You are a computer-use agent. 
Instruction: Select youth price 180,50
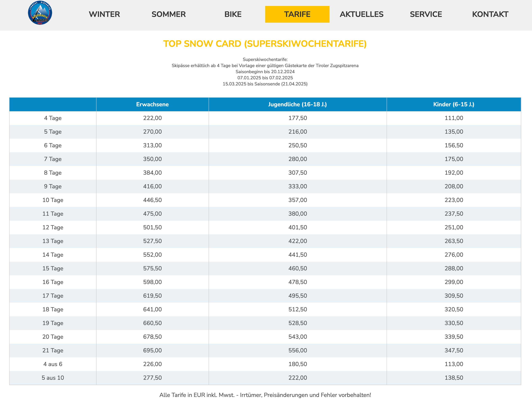pos(298,364)
